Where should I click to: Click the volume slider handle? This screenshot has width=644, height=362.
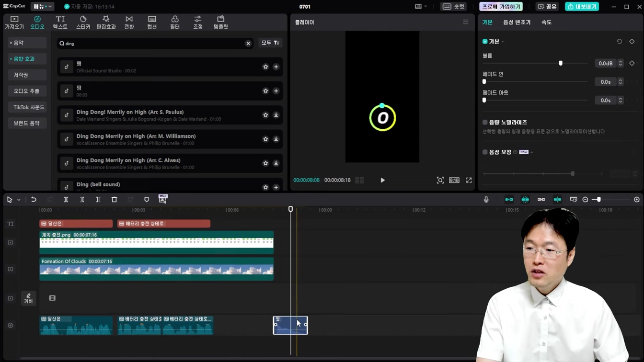pyautogui.click(x=561, y=63)
